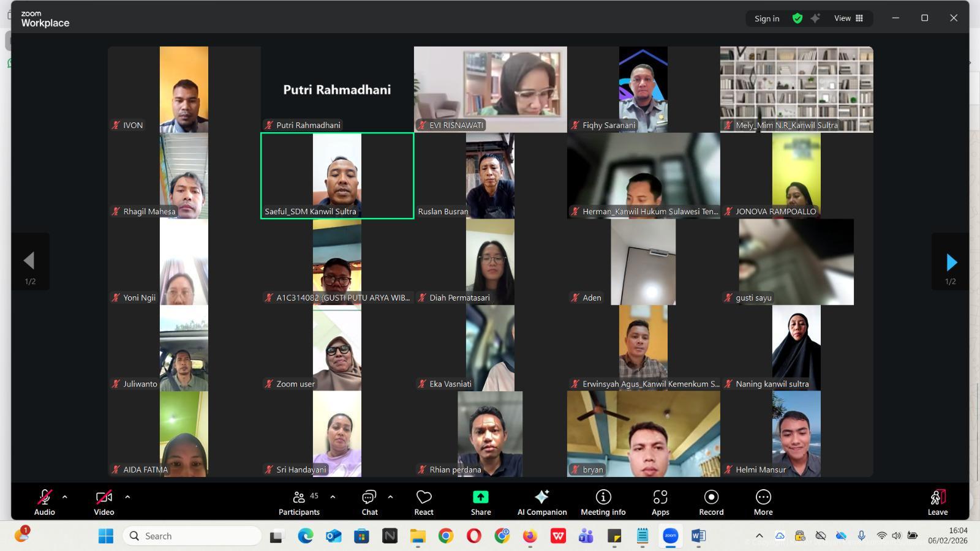Image resolution: width=980 pixels, height=551 pixels.
Task: Open the View layout menu
Action: (x=848, y=18)
